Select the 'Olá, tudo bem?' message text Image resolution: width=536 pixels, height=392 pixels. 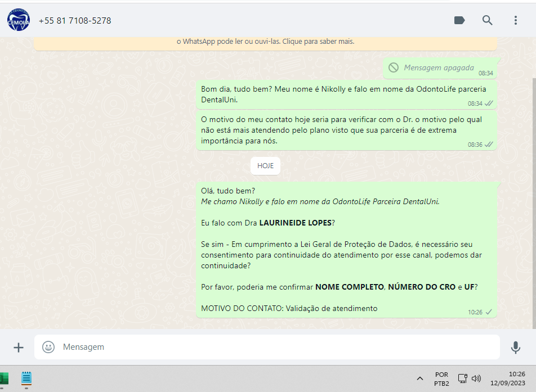228,191
